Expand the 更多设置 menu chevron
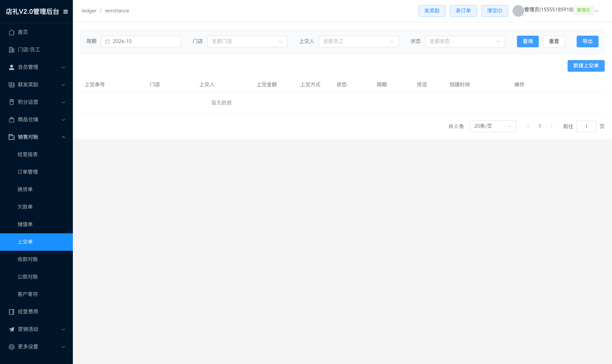Screen dimensions: 612x364 click(x=63, y=347)
